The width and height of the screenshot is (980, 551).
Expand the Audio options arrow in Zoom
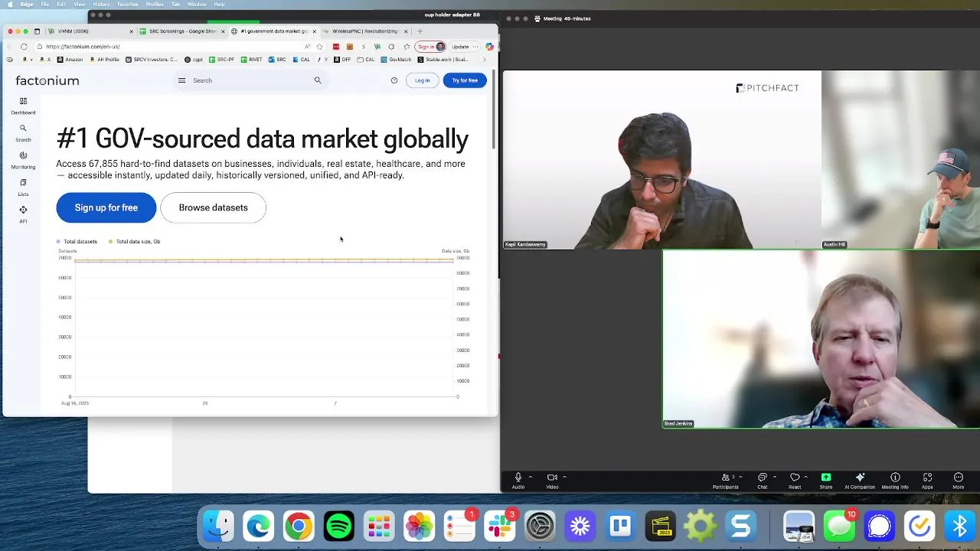530,478
